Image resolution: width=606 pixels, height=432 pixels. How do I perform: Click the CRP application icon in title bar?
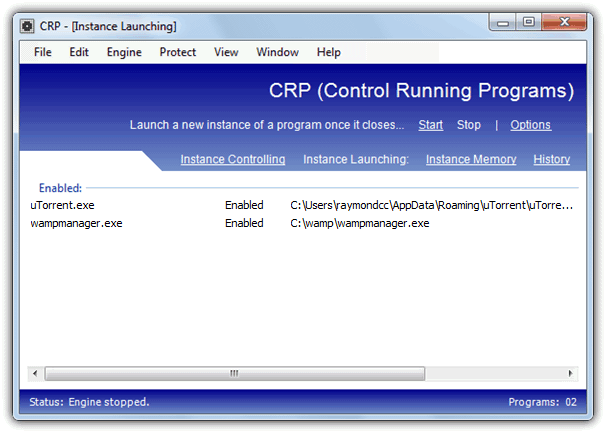(27, 26)
